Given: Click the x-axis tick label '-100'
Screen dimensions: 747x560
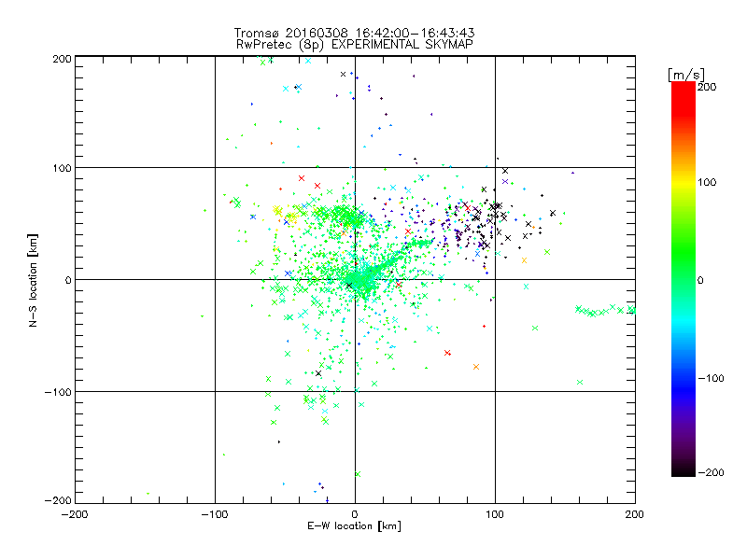Looking at the screenshot, I should pyautogui.click(x=215, y=514).
